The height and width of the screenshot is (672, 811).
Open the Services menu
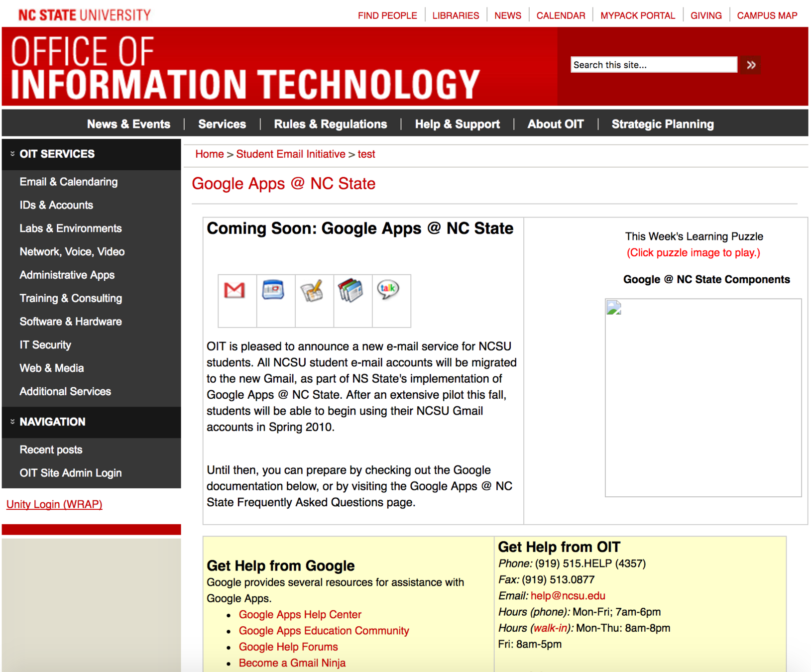click(222, 124)
